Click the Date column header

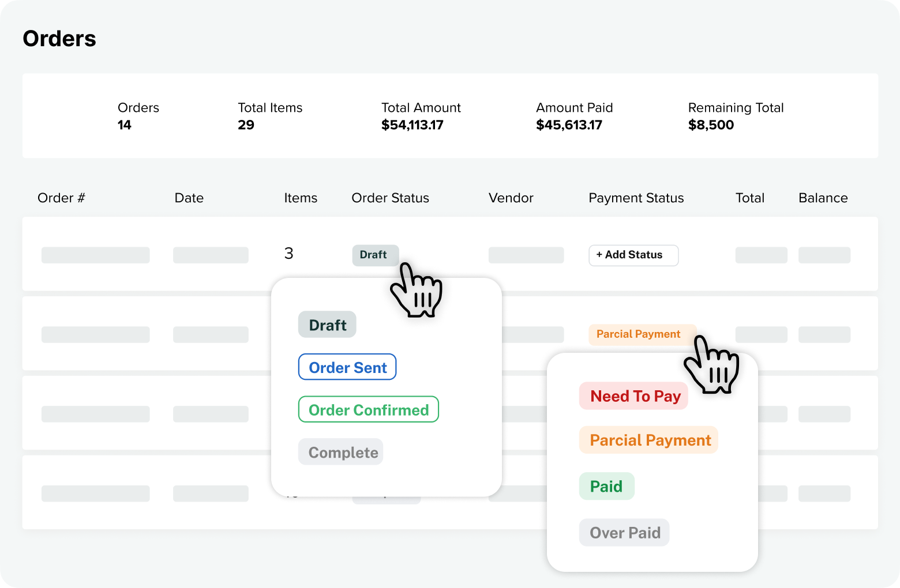coord(189,198)
